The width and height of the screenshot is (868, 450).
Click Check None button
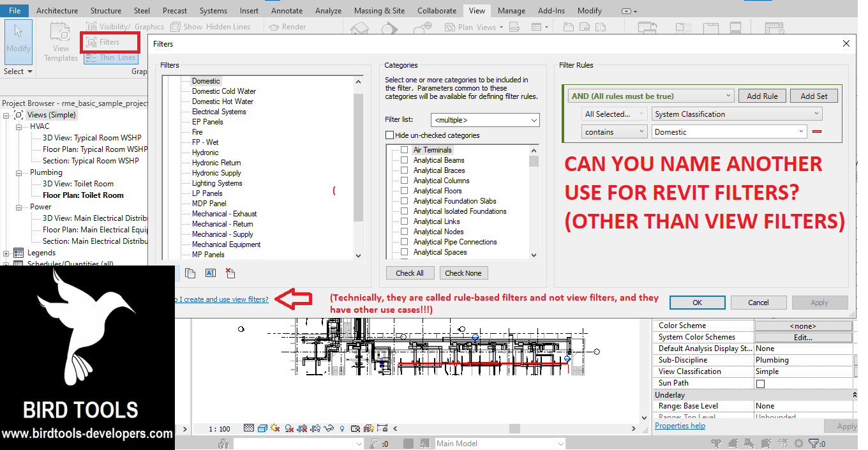(x=463, y=273)
